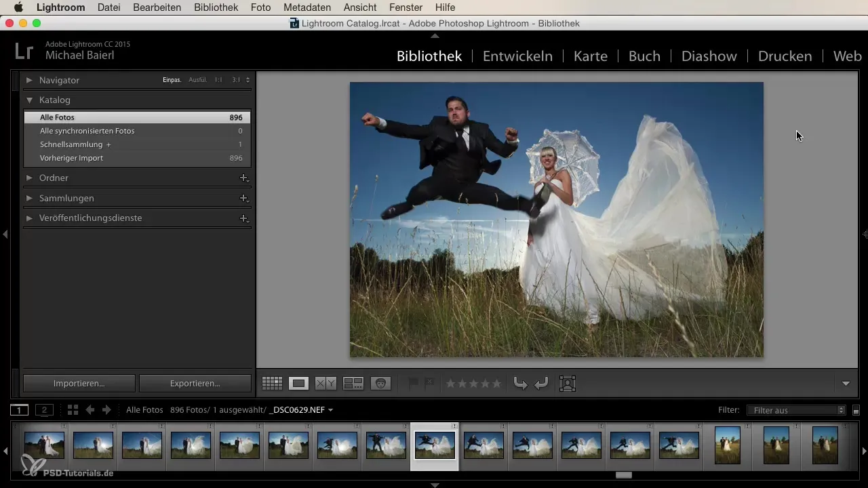Select last portrait thumbnail in filmstrip
Image resolution: width=868 pixels, height=488 pixels.
coord(825,445)
